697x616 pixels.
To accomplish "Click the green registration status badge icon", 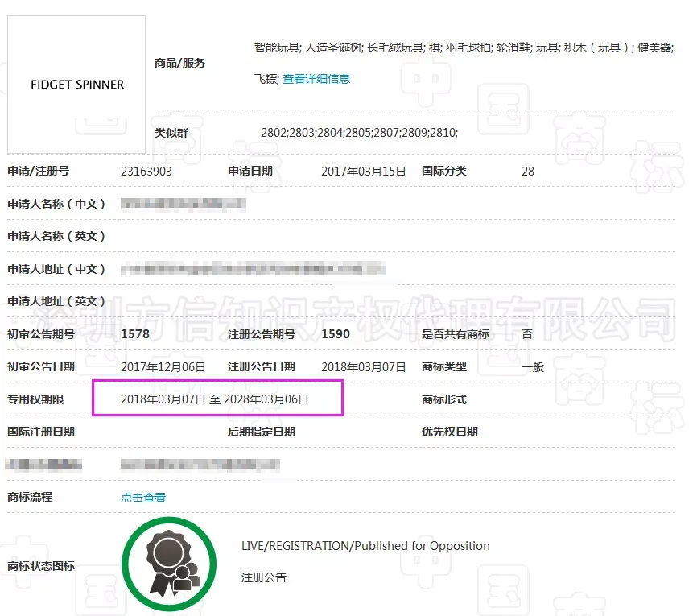I will [170, 565].
